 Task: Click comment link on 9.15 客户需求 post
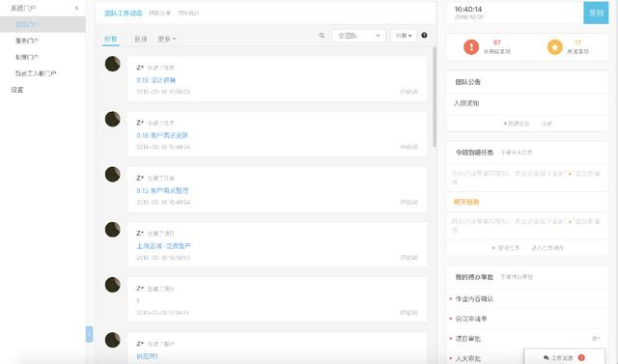408,202
